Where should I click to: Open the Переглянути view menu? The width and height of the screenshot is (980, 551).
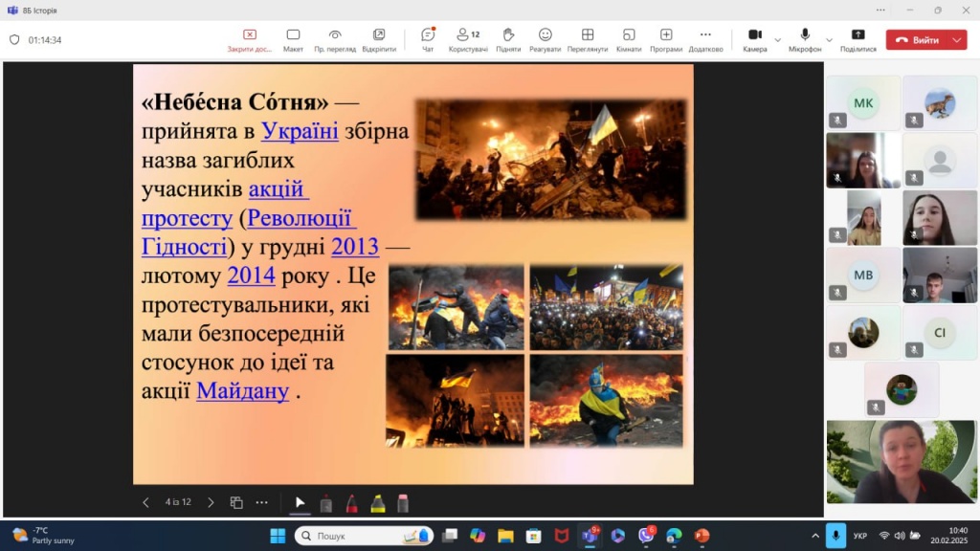(587, 39)
